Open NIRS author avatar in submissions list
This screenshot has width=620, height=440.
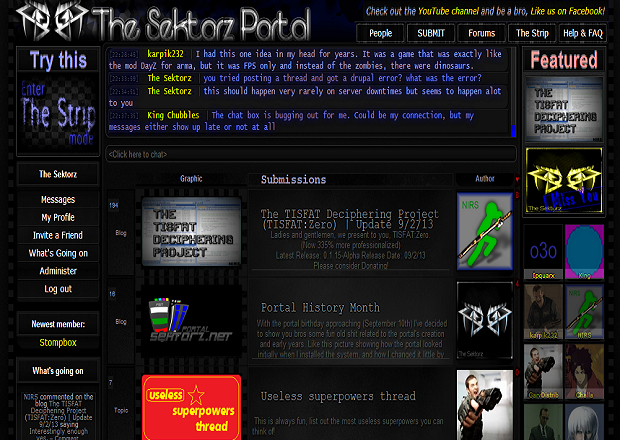[x=485, y=231]
